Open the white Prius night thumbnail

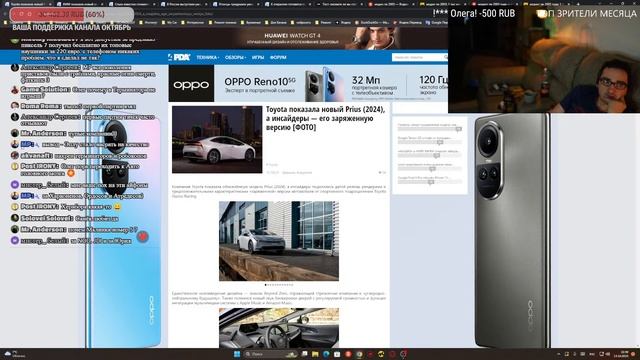point(217,140)
